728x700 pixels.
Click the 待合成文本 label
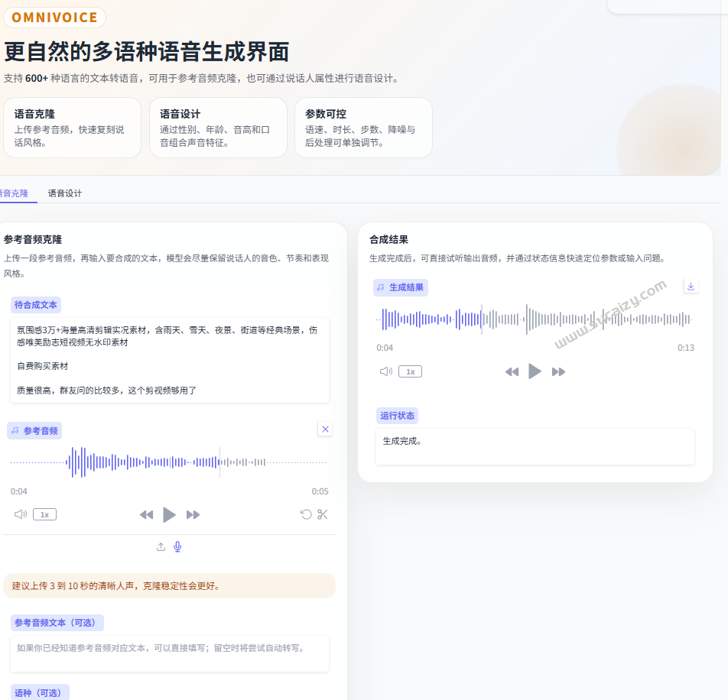coord(36,305)
